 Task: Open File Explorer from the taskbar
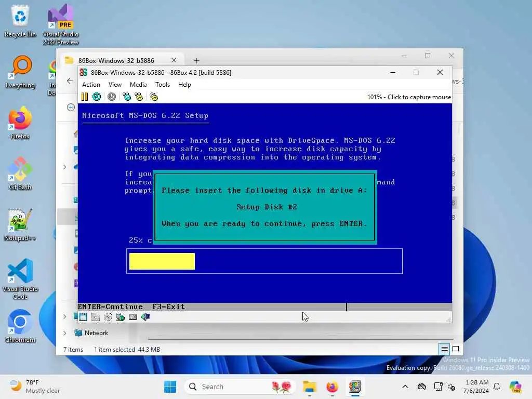point(310,387)
